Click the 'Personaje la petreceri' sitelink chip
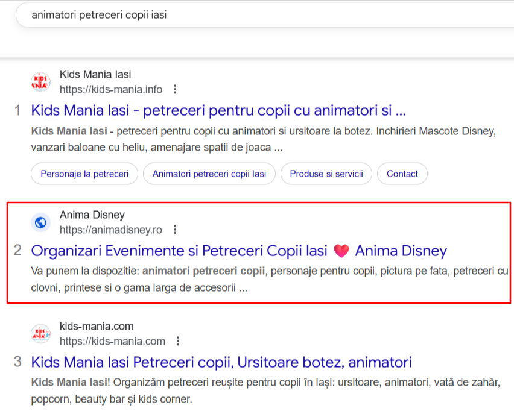 point(84,174)
